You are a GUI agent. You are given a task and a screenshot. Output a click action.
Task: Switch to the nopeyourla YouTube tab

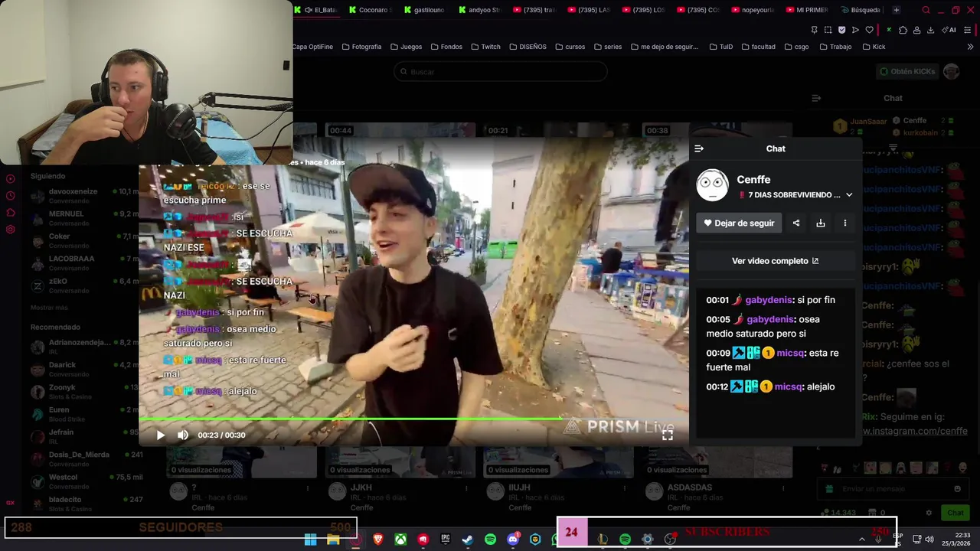[x=753, y=10]
